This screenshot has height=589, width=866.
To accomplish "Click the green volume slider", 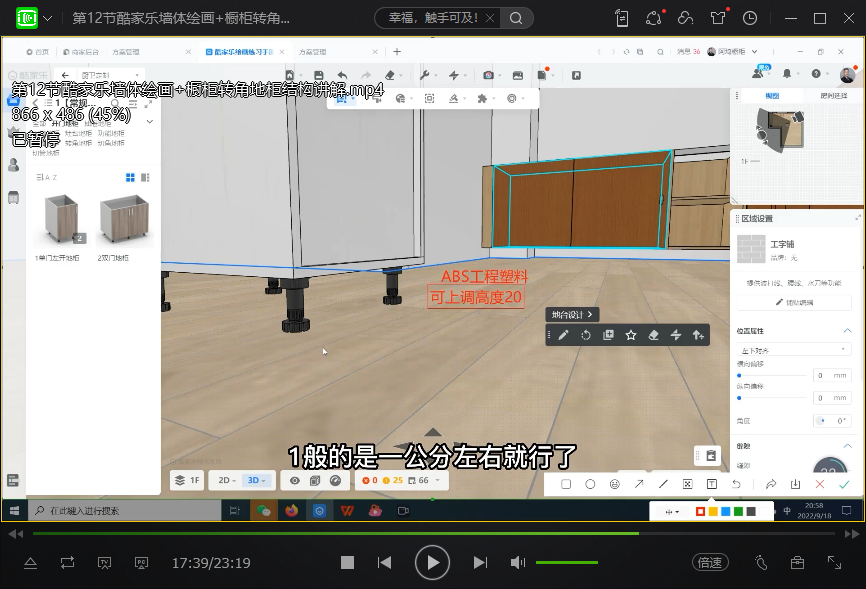I will 567,562.
